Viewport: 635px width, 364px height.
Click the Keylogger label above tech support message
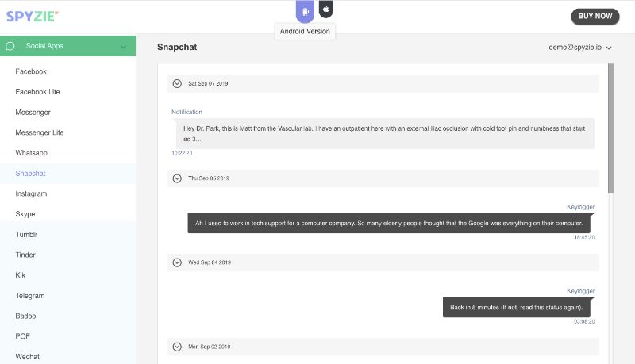[580, 206]
